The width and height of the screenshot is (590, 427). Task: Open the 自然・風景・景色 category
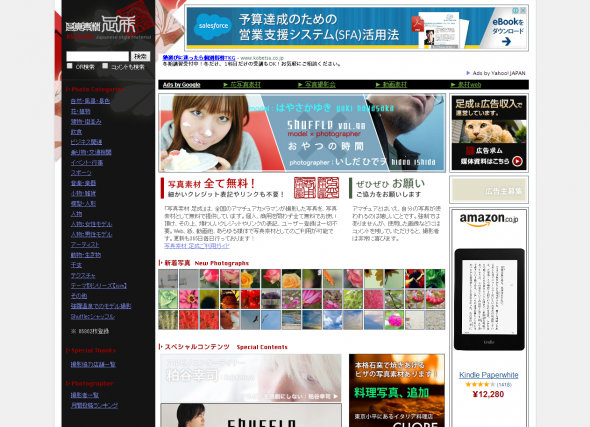click(90, 101)
